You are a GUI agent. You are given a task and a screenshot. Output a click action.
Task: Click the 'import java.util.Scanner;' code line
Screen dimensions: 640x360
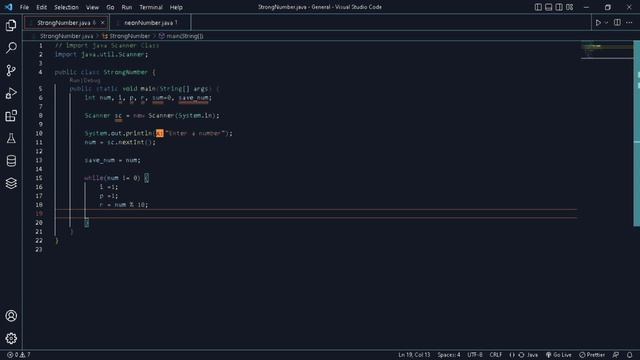(x=101, y=54)
